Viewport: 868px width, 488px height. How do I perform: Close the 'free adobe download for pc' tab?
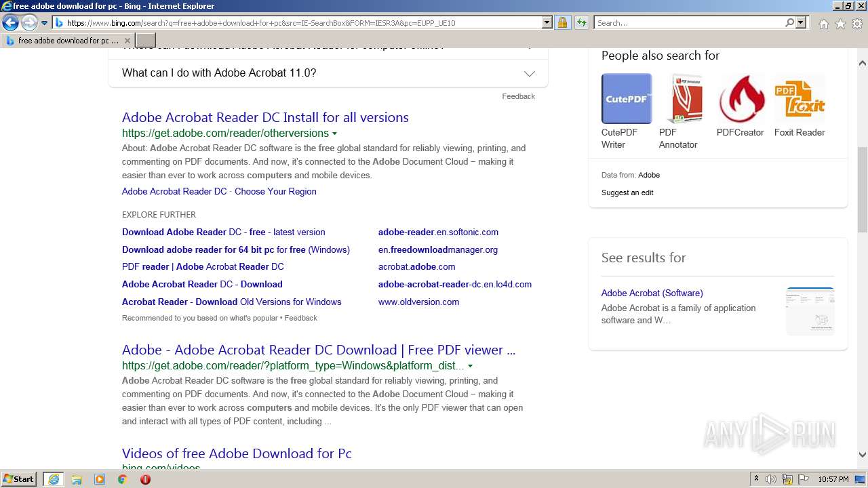[x=127, y=41]
